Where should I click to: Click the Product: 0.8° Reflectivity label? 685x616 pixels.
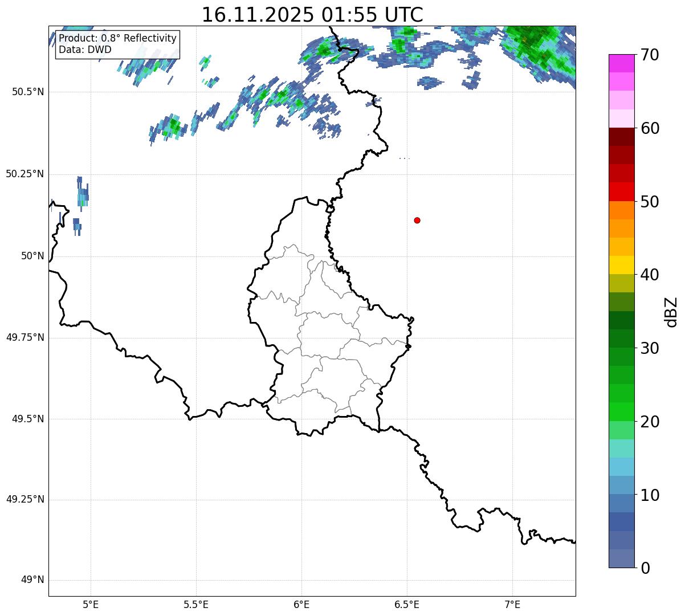click(x=118, y=38)
